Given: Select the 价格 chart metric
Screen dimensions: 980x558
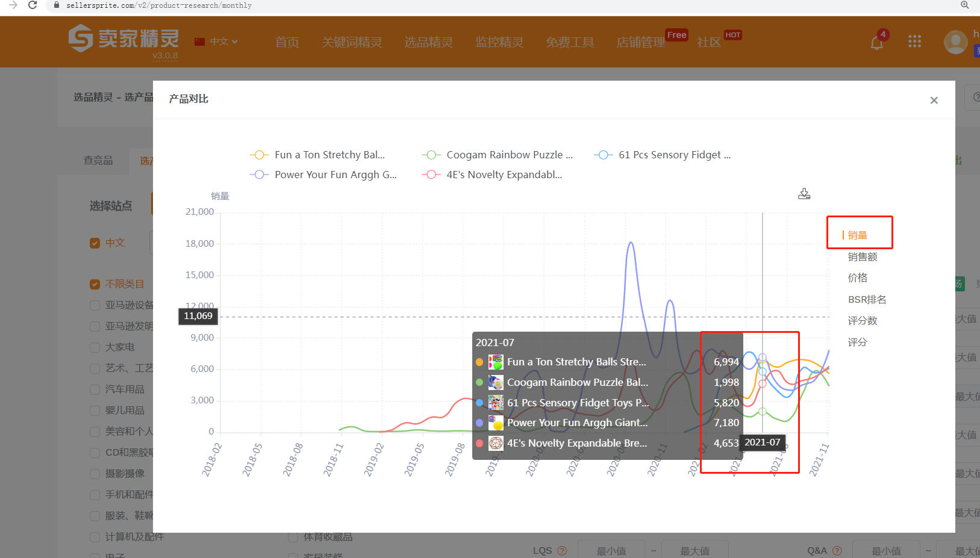Looking at the screenshot, I should pos(857,278).
